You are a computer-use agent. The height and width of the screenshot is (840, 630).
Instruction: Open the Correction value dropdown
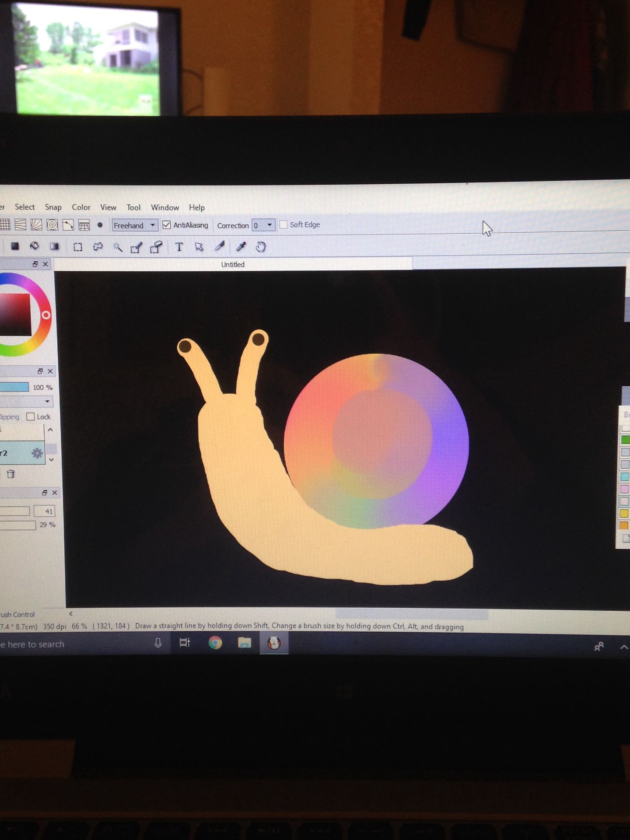pos(263,225)
